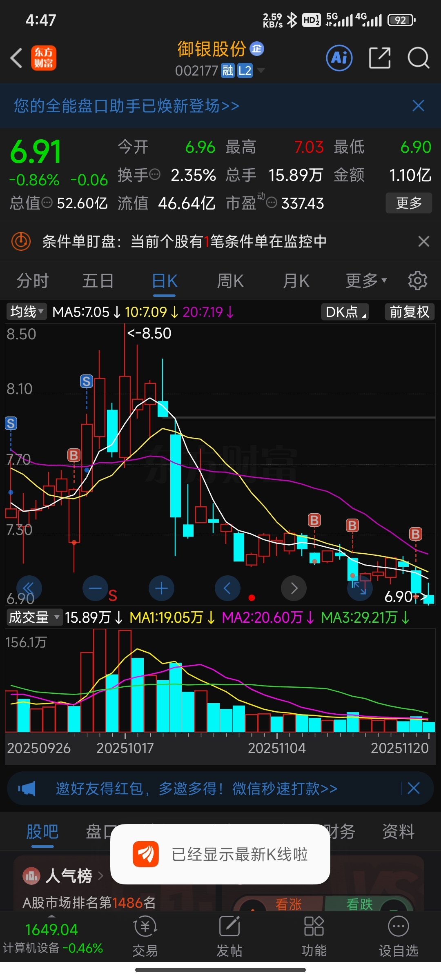The width and height of the screenshot is (441, 980).
Task: Tap the L2 level badge
Action: point(245,71)
